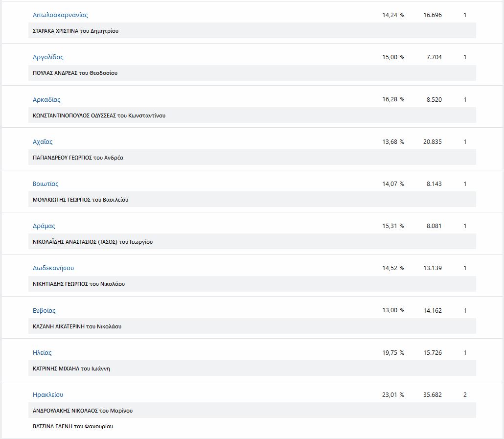This screenshot has height=439, width=504.
Task: Click the Ευβοίας region link
Action: (44, 311)
